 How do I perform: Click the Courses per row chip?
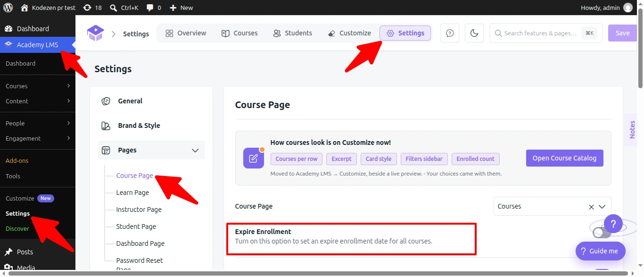[x=297, y=159]
